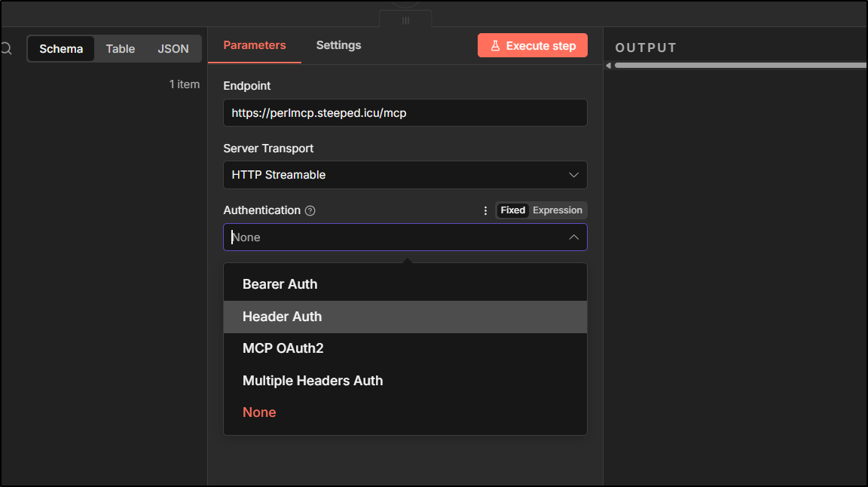Switch Authentication to Expression mode

[558, 210]
